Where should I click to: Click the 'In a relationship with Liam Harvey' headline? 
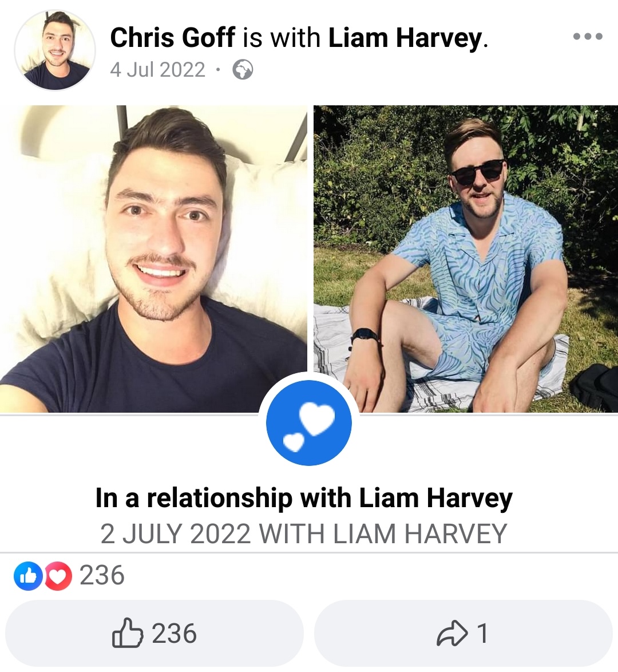(304, 499)
